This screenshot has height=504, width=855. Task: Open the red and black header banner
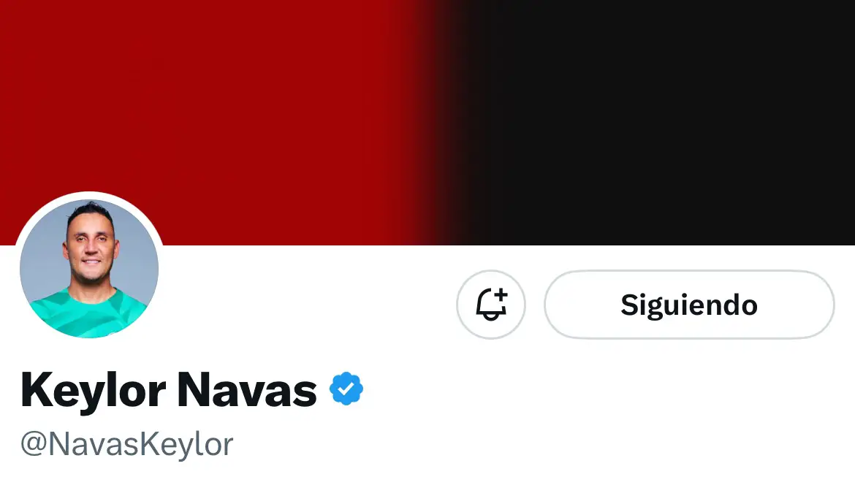[427, 123]
